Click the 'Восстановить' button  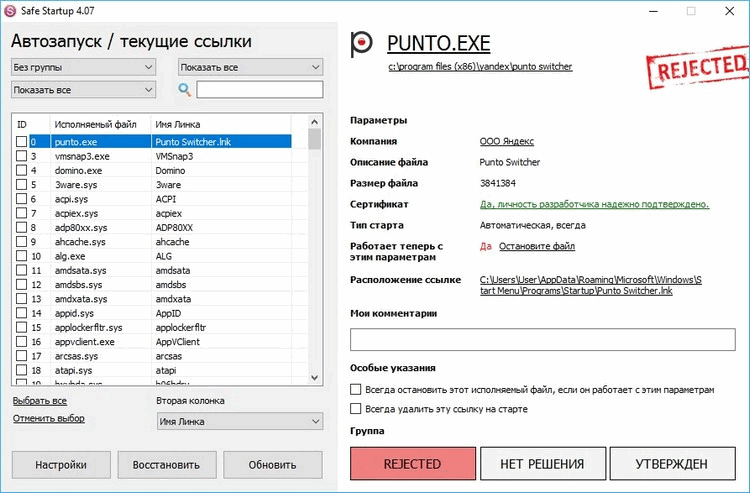coord(166,464)
